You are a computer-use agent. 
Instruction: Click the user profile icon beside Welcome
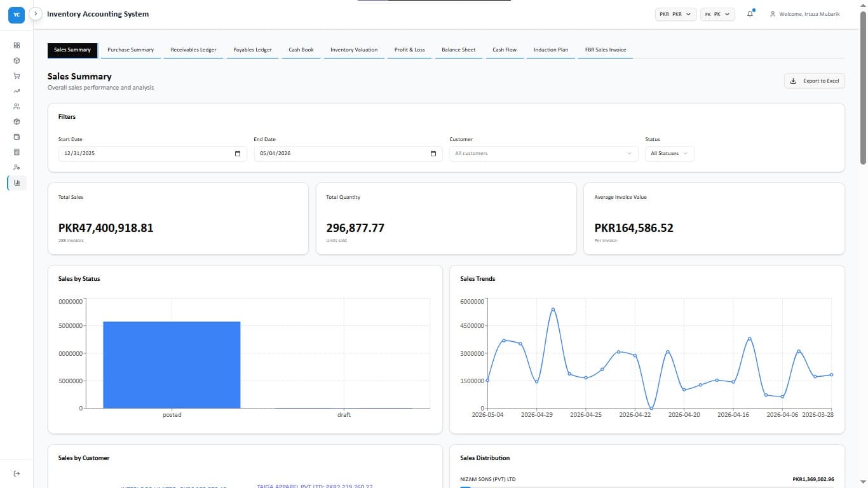click(x=773, y=14)
